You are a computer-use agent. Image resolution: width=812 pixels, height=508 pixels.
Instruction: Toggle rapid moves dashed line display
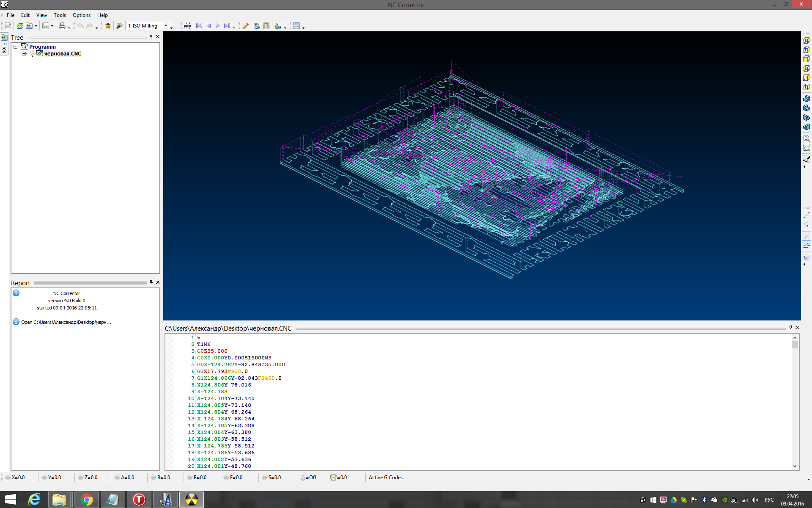pos(806,236)
